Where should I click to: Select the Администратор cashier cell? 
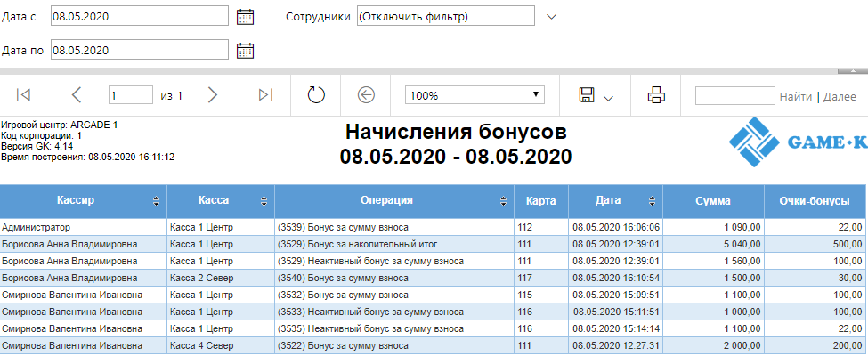pyautogui.click(x=83, y=227)
